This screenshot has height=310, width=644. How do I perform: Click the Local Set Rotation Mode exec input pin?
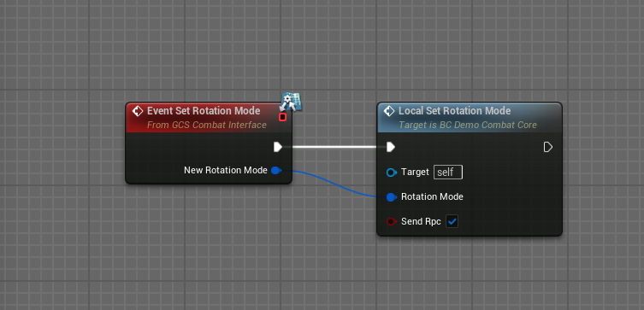(x=391, y=147)
